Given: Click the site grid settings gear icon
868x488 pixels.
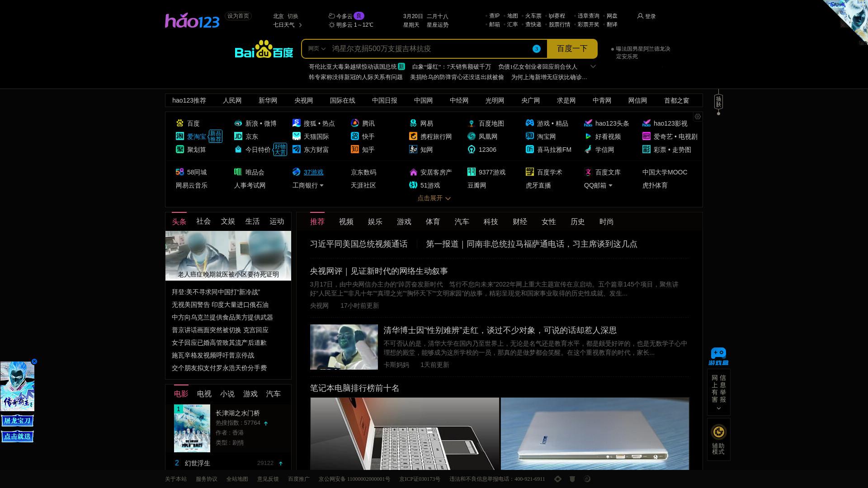Looking at the screenshot, I should click(x=698, y=117).
